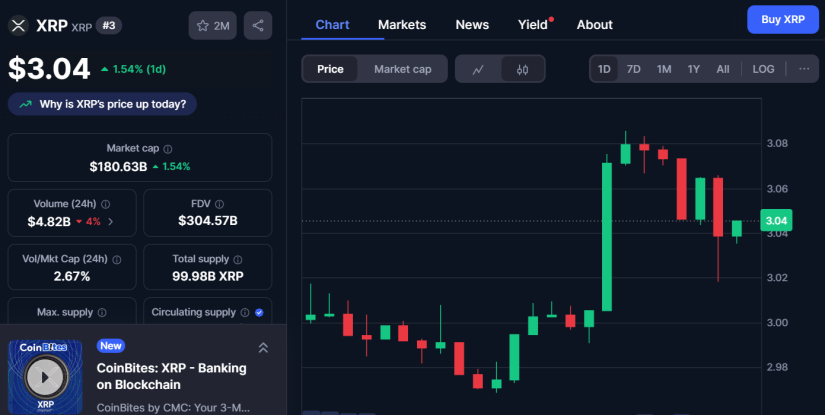Image resolution: width=825 pixels, height=415 pixels.
Task: Play the CoinBites XRP video
Action: tap(45, 377)
